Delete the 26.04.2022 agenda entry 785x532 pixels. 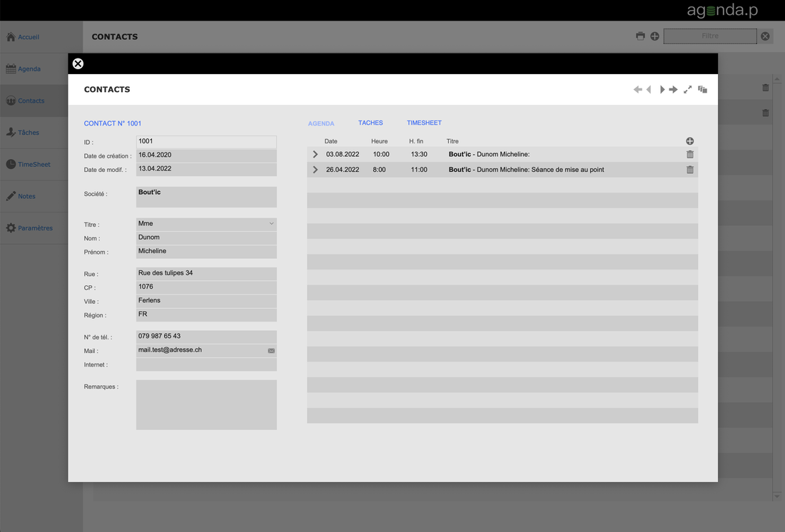689,170
